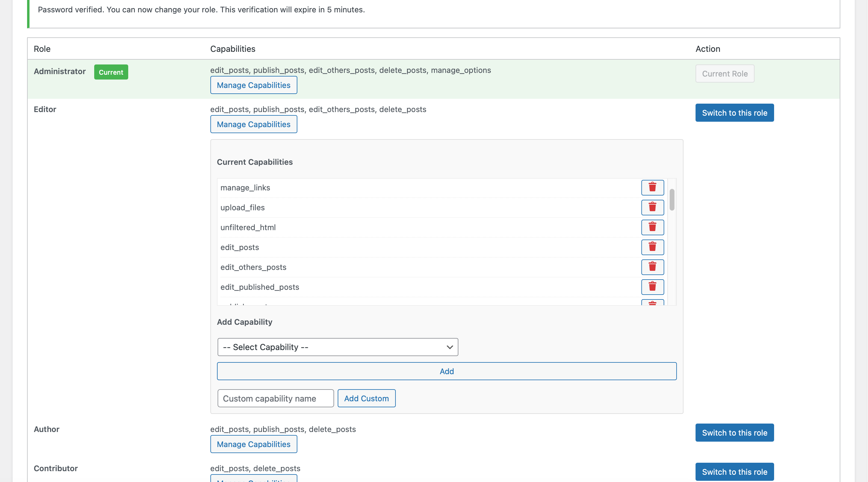Screen dimensions: 868x482
Task: Expand Author's Manage Capabilities
Action: point(253,444)
